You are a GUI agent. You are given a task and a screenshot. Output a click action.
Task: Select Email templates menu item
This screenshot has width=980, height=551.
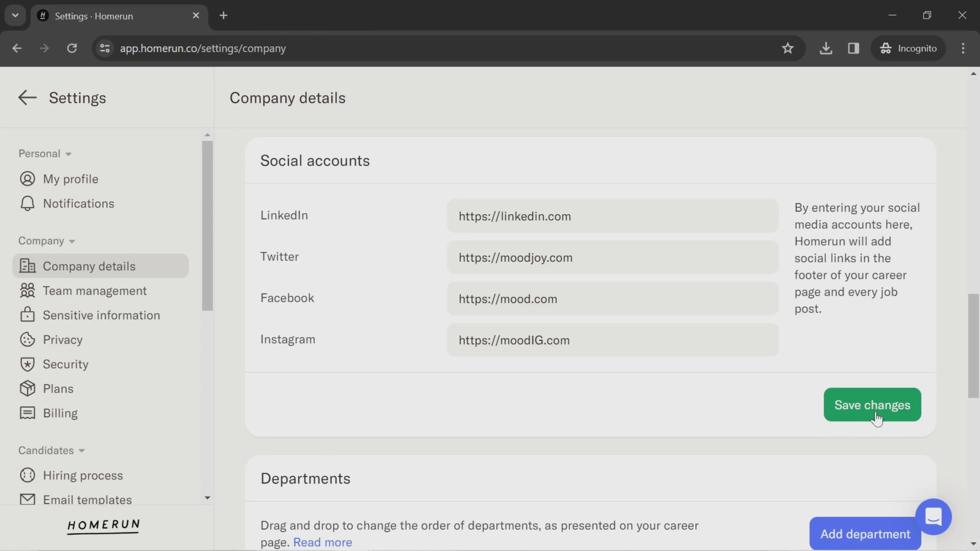pos(101,499)
